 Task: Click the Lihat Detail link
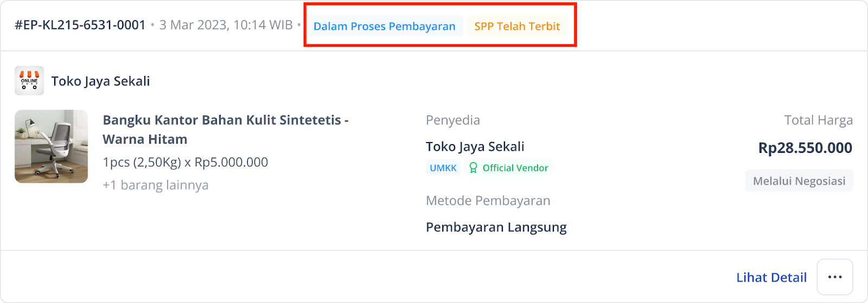771,278
